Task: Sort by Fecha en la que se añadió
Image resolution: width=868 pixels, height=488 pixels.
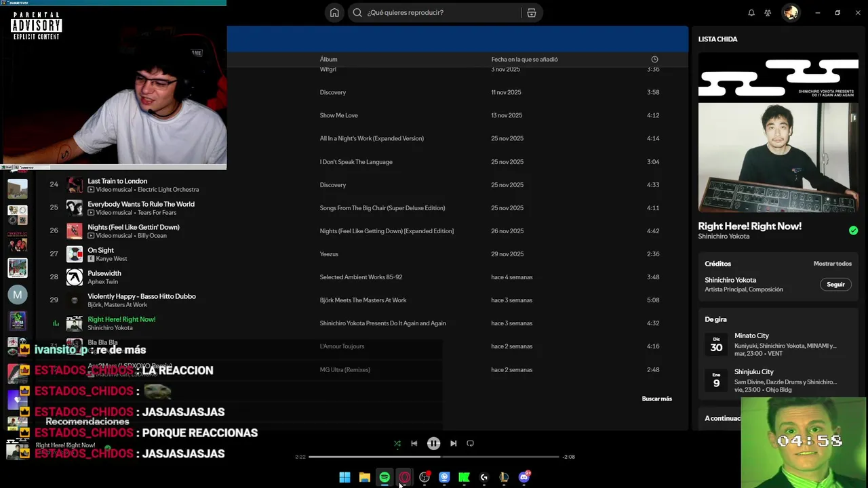Action: [x=524, y=60]
